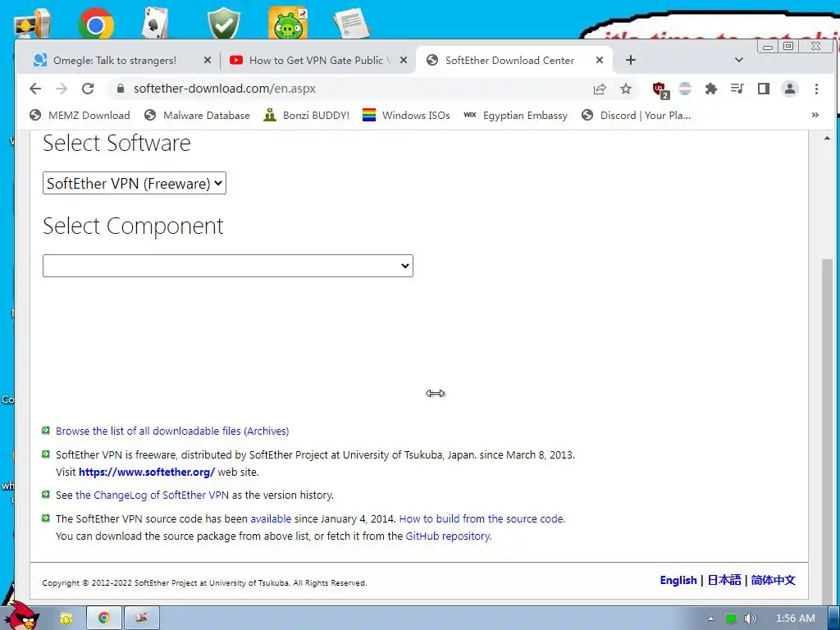The image size is (840, 630).
Task: Open the Chrome profile avatar
Action: coord(790,89)
